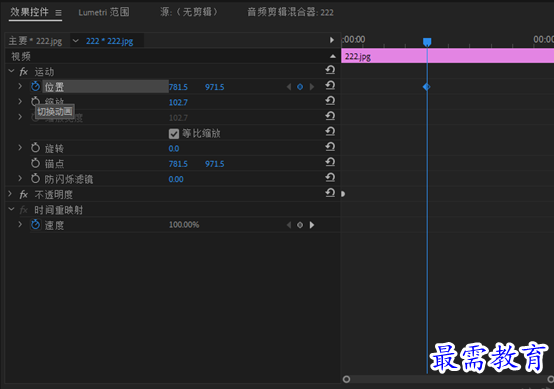
Task: Toggle animation stopwatch for 锚点
Action: click(x=35, y=163)
